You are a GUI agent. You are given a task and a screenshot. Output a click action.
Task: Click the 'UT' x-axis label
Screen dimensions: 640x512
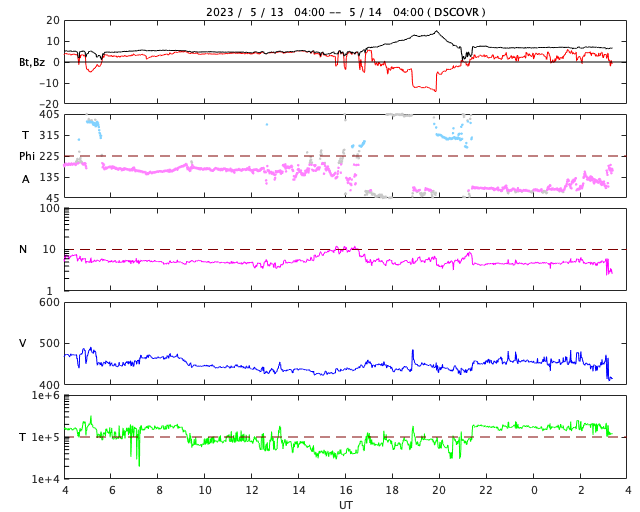[x=345, y=505]
